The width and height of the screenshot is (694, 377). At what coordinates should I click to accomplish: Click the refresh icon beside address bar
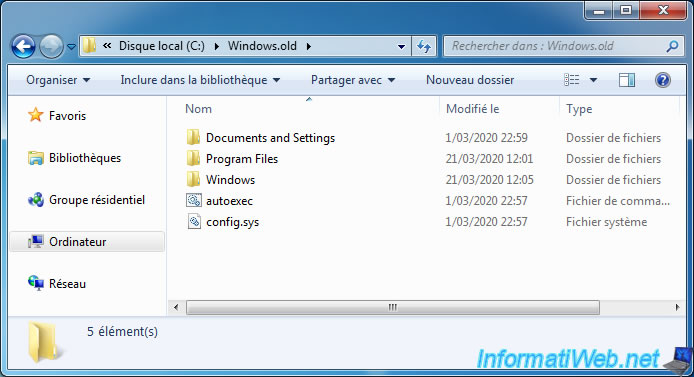click(x=424, y=46)
